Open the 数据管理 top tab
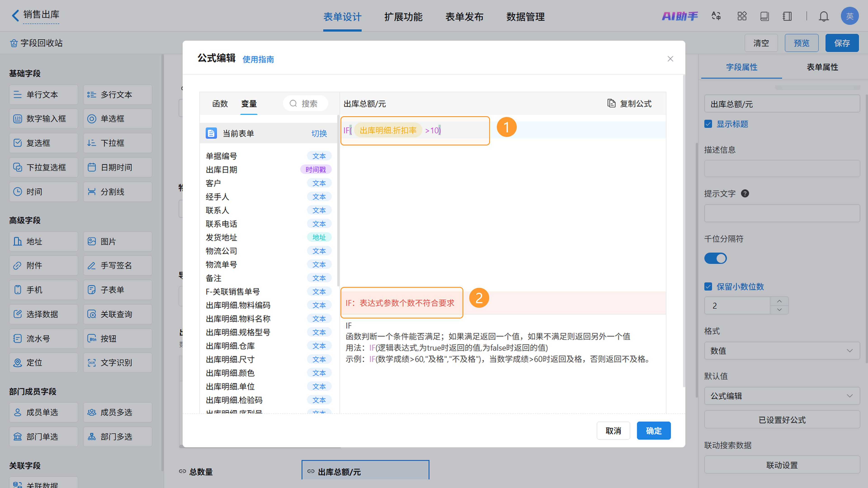 tap(525, 16)
